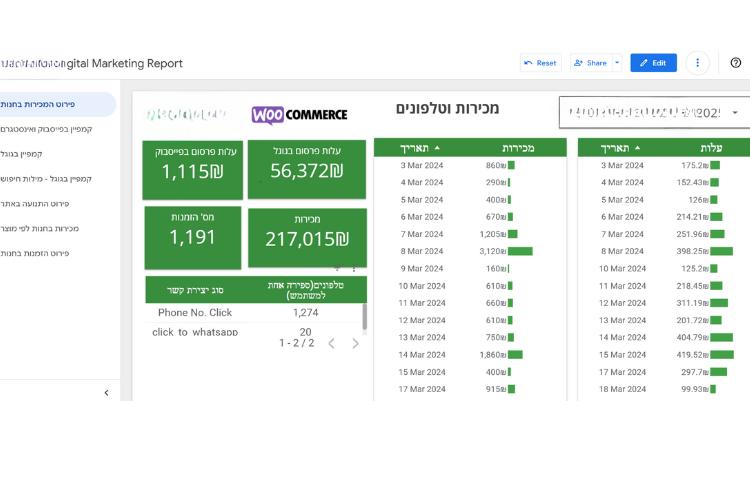This screenshot has width=750, height=500.
Task: Open the three-dot more options menu
Action: 697,63
